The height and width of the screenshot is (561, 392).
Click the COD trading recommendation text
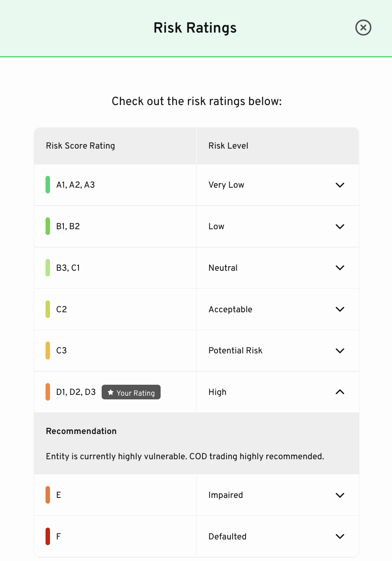point(185,456)
